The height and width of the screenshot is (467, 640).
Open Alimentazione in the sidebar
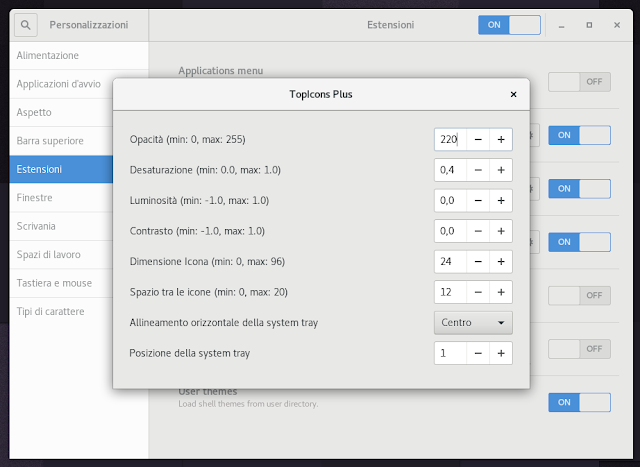[x=79, y=56]
